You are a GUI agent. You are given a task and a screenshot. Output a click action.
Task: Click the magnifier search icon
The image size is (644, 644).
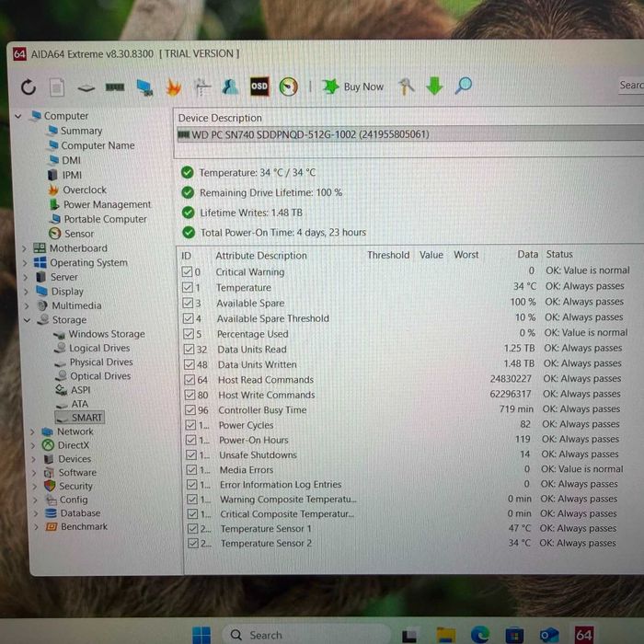click(464, 86)
